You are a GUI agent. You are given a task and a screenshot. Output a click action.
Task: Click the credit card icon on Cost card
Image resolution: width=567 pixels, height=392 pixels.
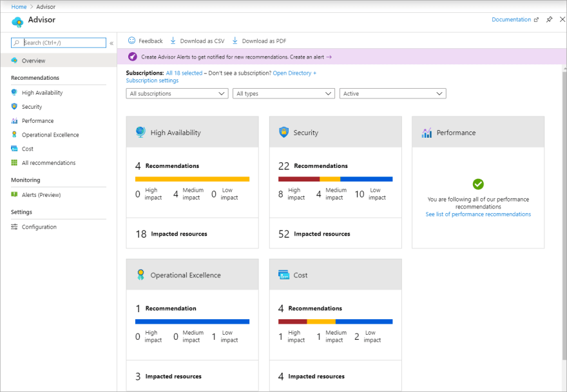284,275
